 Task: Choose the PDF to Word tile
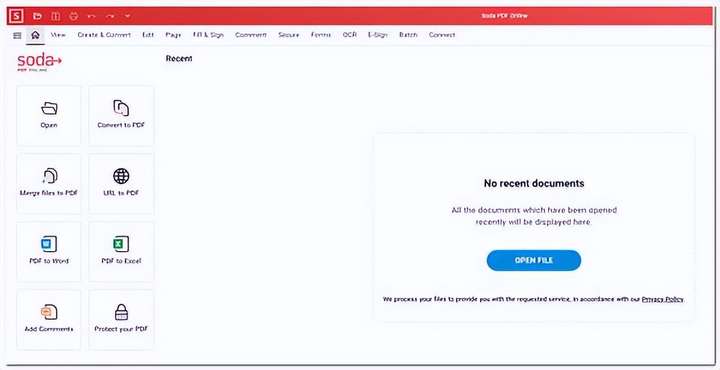tap(49, 252)
